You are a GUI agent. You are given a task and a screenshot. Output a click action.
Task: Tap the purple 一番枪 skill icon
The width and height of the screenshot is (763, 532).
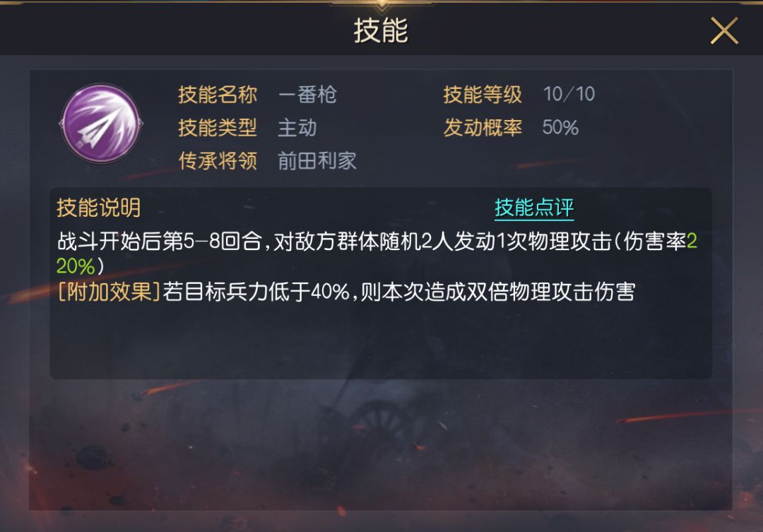click(101, 123)
